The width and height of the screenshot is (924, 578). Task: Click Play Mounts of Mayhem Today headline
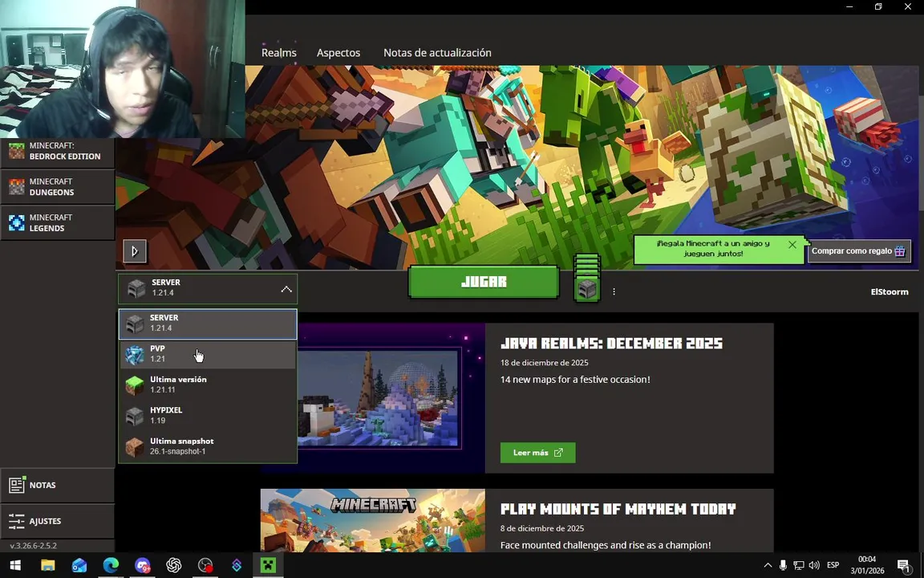[618, 510]
